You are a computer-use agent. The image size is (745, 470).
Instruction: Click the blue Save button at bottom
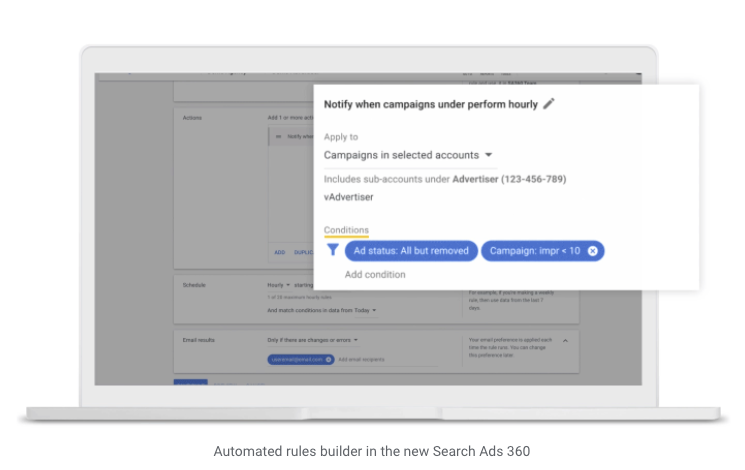click(188, 383)
